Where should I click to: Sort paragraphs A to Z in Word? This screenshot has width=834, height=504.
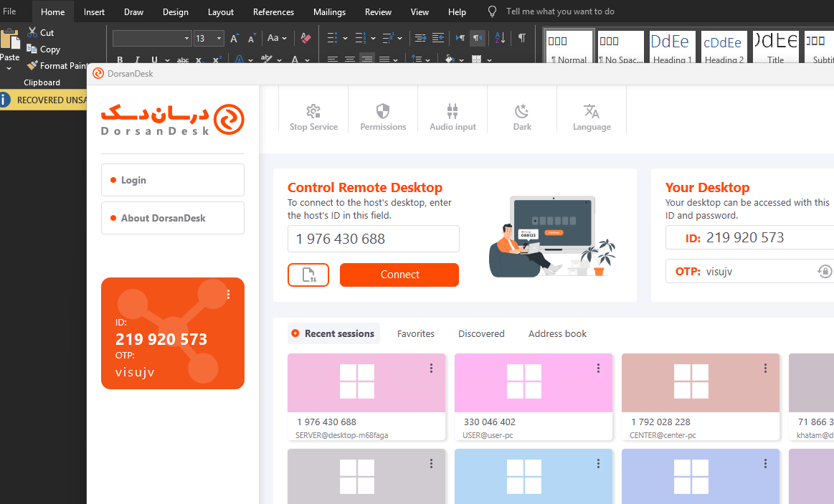click(x=500, y=38)
